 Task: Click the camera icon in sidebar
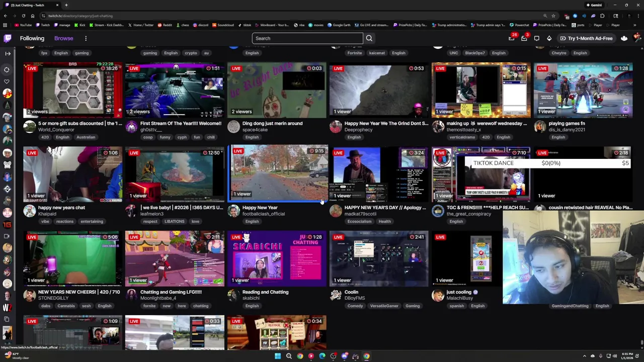7,236
